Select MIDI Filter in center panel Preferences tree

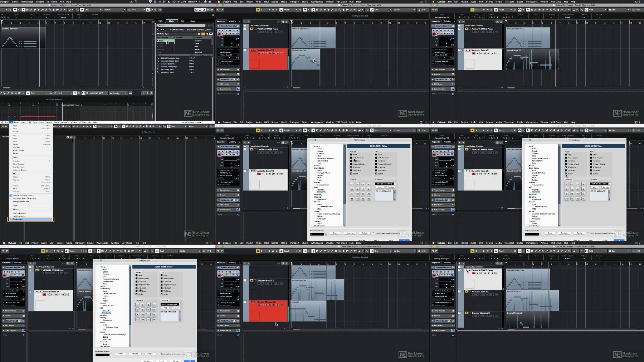point(321,192)
